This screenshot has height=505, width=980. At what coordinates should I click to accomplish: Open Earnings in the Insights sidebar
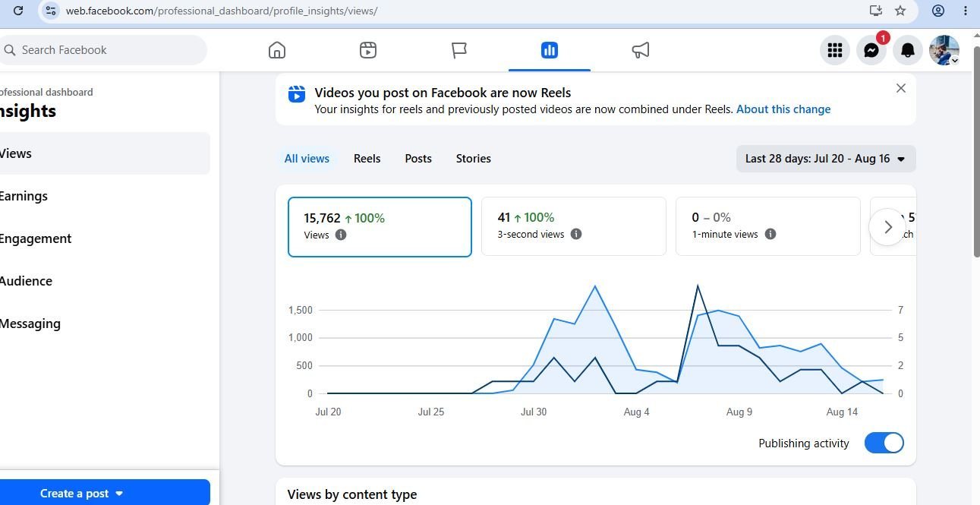click(104, 196)
